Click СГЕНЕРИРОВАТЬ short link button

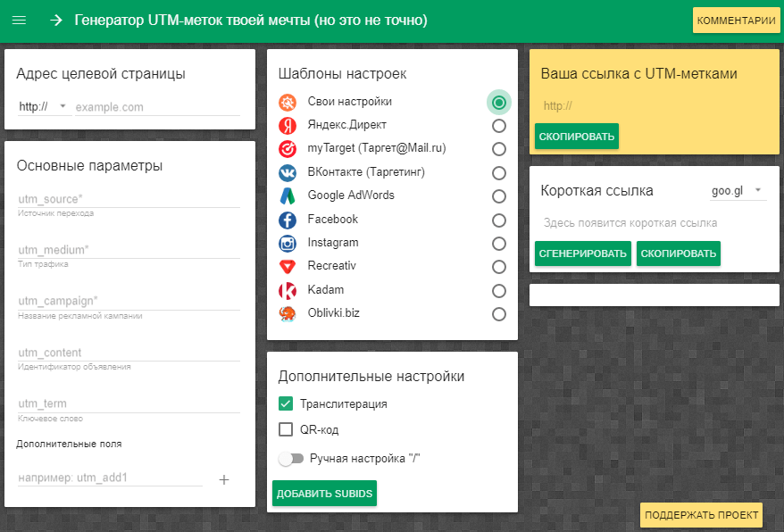[x=582, y=254]
